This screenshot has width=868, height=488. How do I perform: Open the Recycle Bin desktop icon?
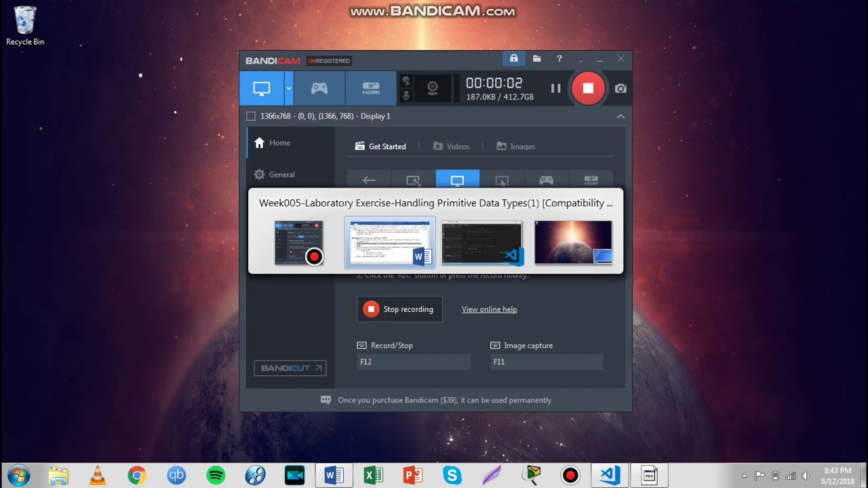25,26
